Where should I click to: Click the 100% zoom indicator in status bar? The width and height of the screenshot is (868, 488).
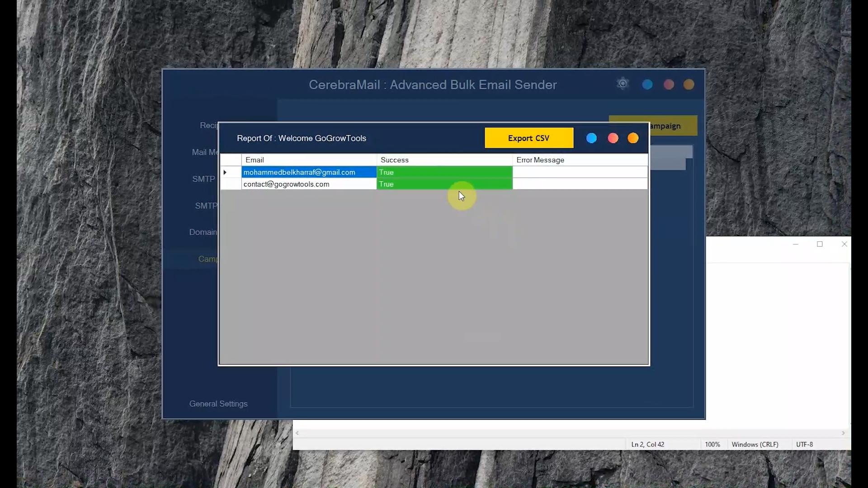click(712, 444)
